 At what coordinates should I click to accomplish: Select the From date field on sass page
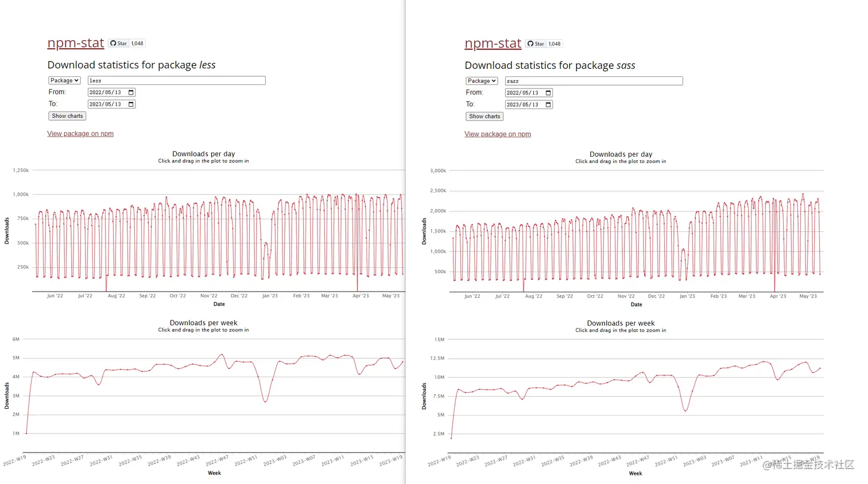(x=529, y=93)
